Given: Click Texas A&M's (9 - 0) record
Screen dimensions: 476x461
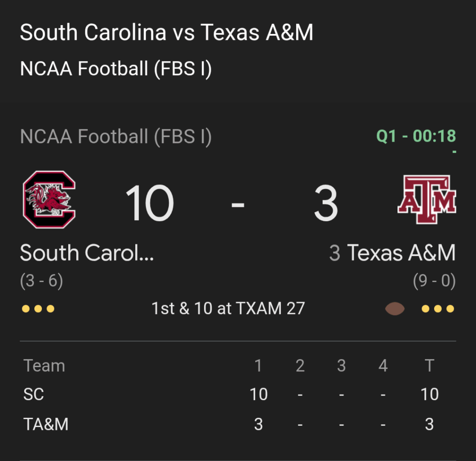Looking at the screenshot, I should pyautogui.click(x=434, y=281).
